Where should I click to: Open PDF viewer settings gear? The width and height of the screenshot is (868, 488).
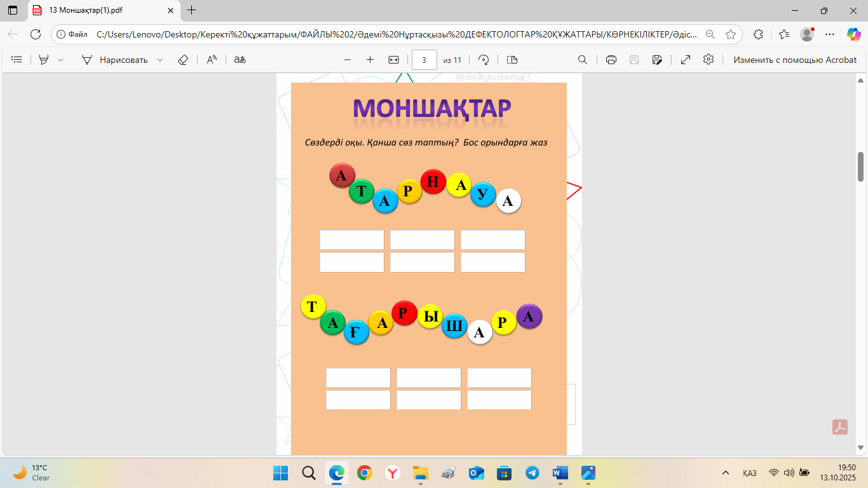[709, 60]
